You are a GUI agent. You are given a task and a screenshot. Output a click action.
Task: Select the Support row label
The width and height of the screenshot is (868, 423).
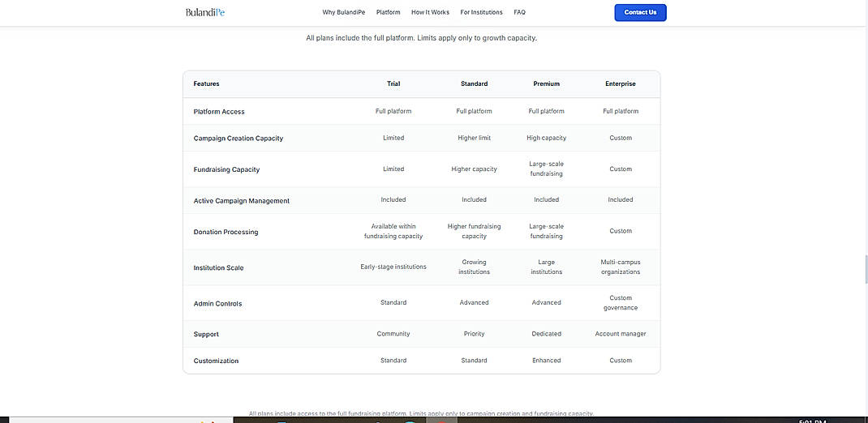206,335
